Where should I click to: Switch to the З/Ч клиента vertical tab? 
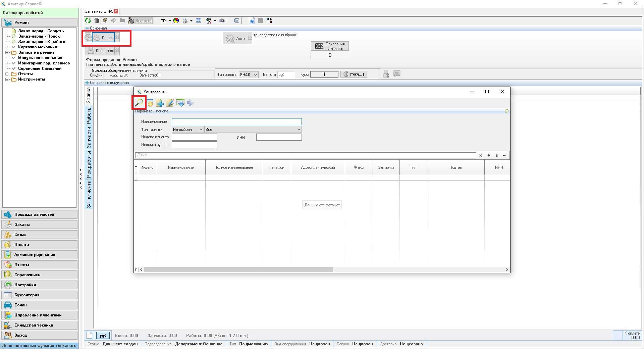[x=89, y=194]
